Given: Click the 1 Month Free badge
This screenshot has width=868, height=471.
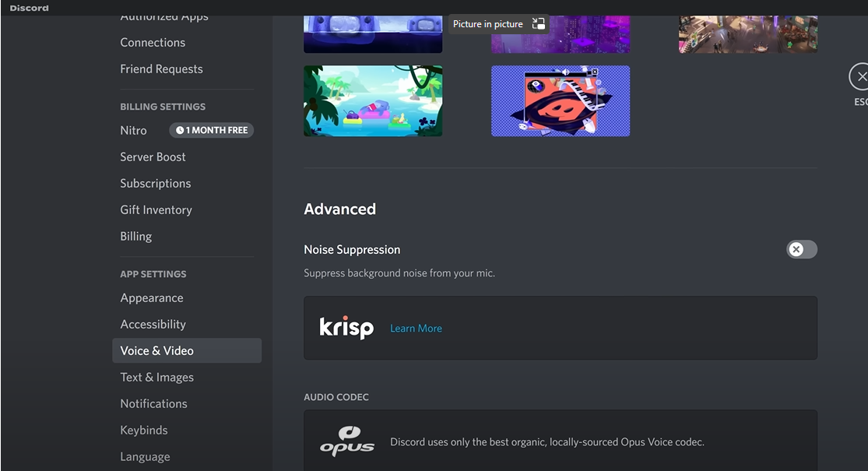Looking at the screenshot, I should point(212,130).
